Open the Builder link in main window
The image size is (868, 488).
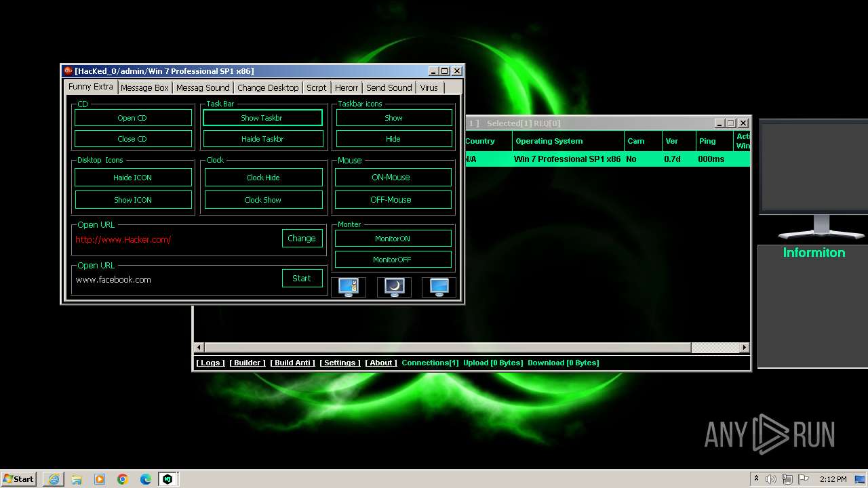[x=248, y=363]
